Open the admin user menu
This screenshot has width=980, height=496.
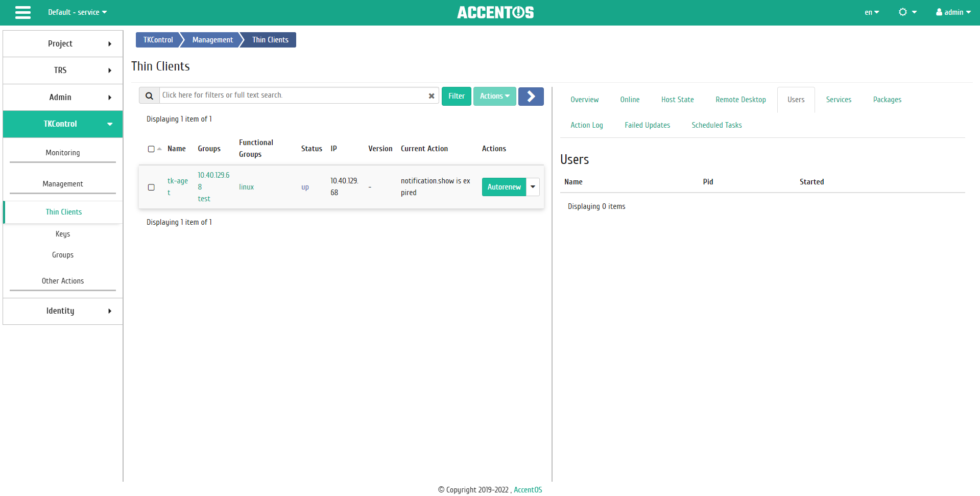pos(953,12)
